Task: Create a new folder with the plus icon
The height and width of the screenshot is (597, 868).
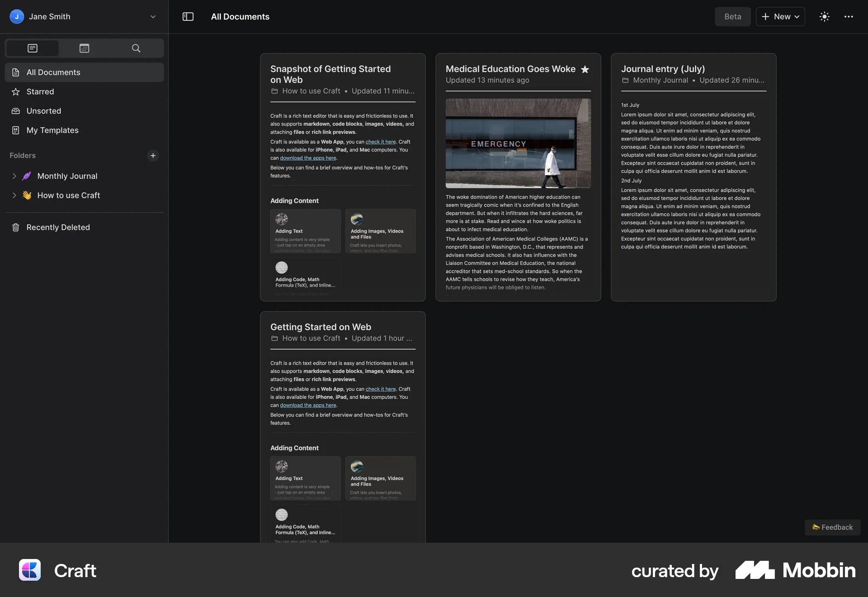Action: [x=153, y=156]
